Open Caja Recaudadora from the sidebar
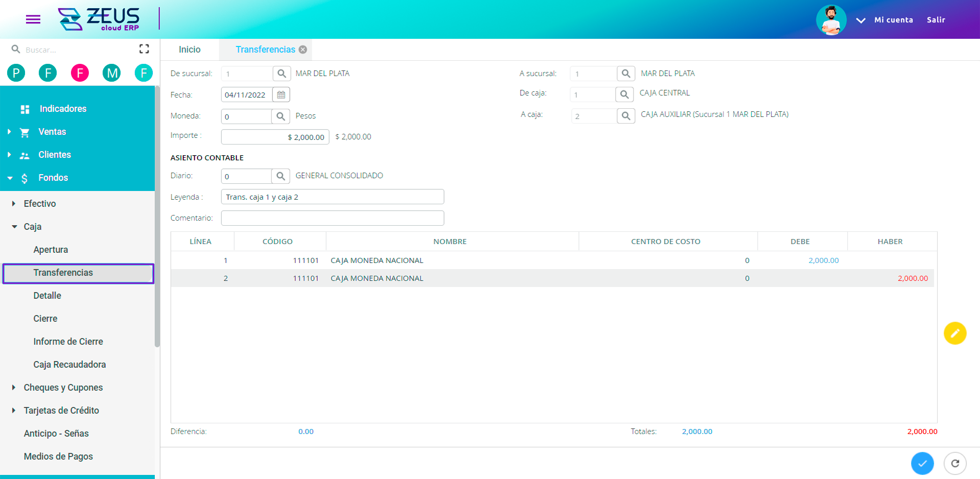This screenshot has height=479, width=980. tap(69, 364)
